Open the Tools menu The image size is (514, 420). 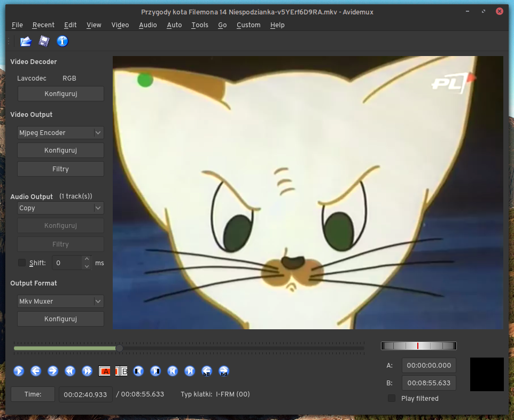tap(200, 25)
